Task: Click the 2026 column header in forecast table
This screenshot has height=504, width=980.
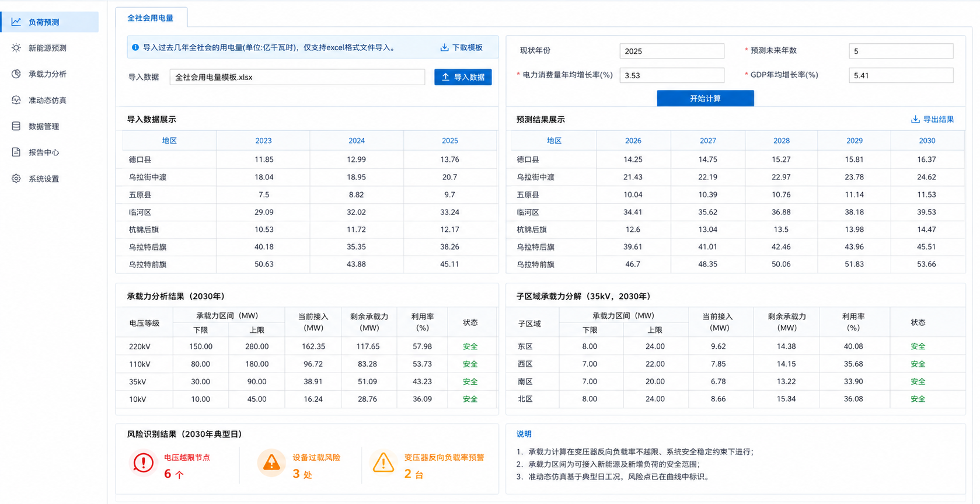Action: (633, 140)
